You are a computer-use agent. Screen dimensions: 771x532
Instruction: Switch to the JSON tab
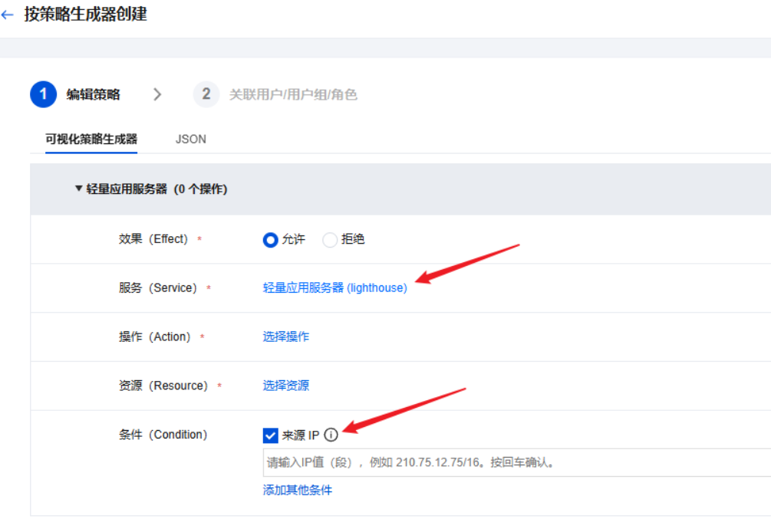click(x=189, y=139)
